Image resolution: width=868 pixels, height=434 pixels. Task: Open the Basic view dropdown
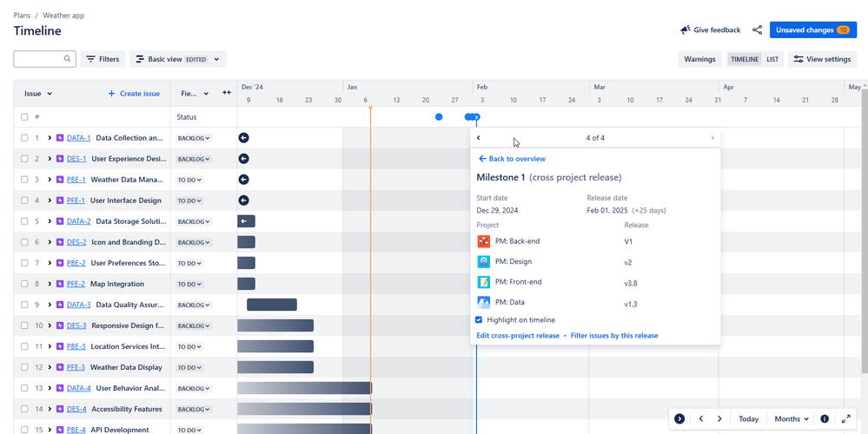178,59
